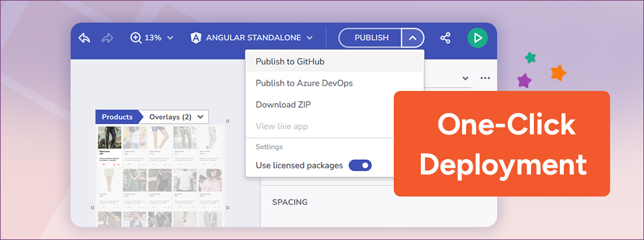644x240 pixels.
Task: Click the Products breadcrumb tab
Action: 117,117
